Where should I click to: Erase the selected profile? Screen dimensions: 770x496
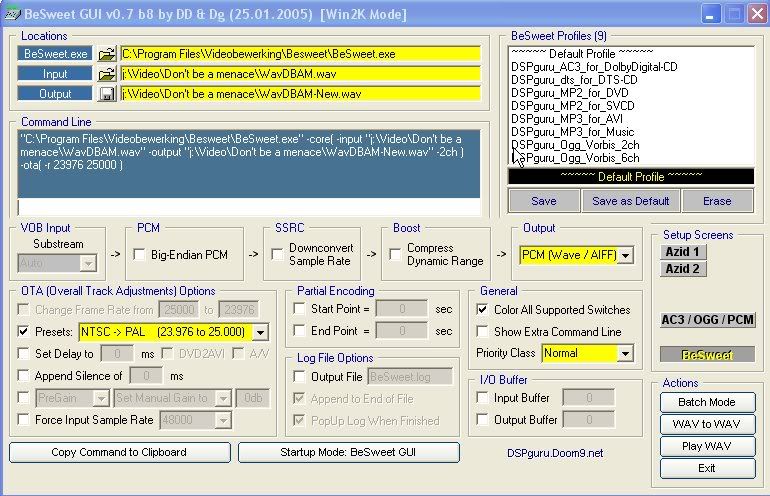point(717,201)
